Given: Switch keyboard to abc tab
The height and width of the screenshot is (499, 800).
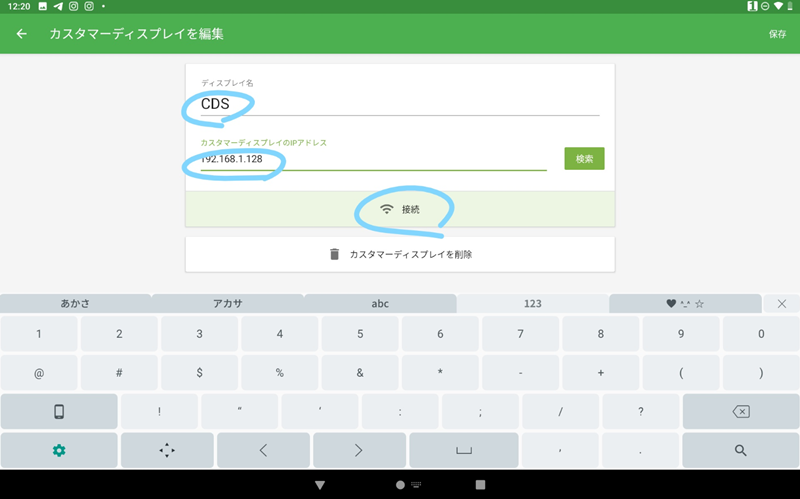Looking at the screenshot, I should 380,304.
